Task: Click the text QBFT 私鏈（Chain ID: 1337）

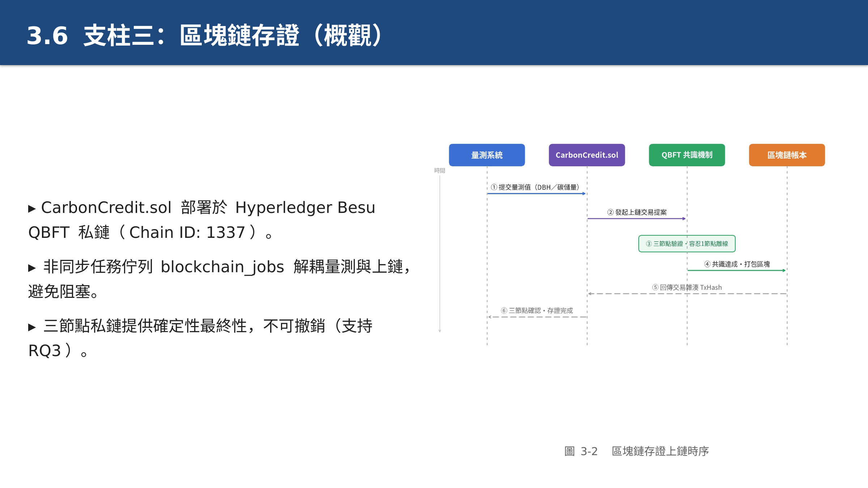Action: pos(150,232)
